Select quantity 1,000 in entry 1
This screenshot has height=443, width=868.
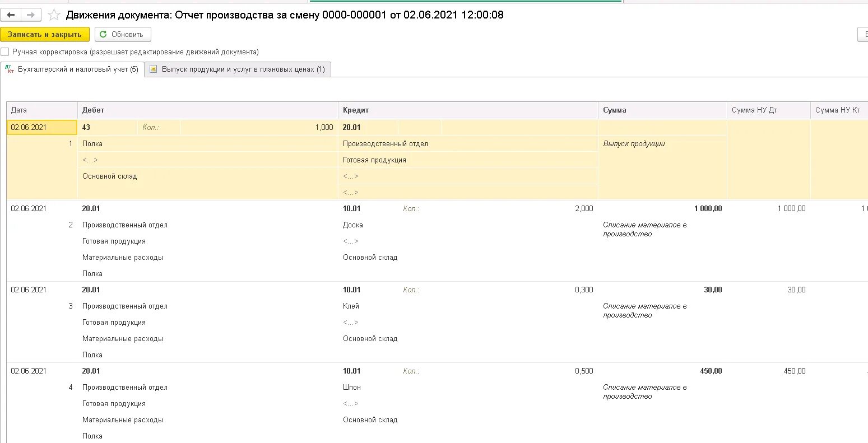(259, 128)
